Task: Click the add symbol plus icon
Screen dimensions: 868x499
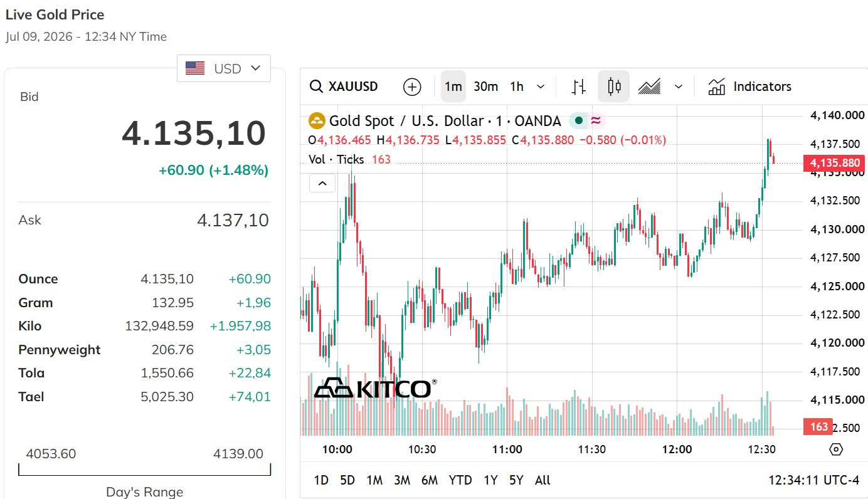Action: (x=412, y=87)
